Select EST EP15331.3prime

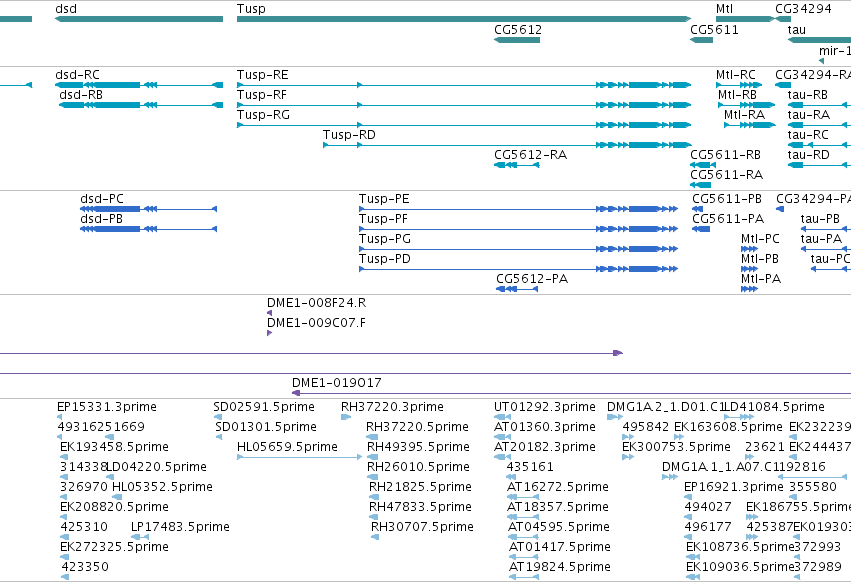[x=107, y=407]
